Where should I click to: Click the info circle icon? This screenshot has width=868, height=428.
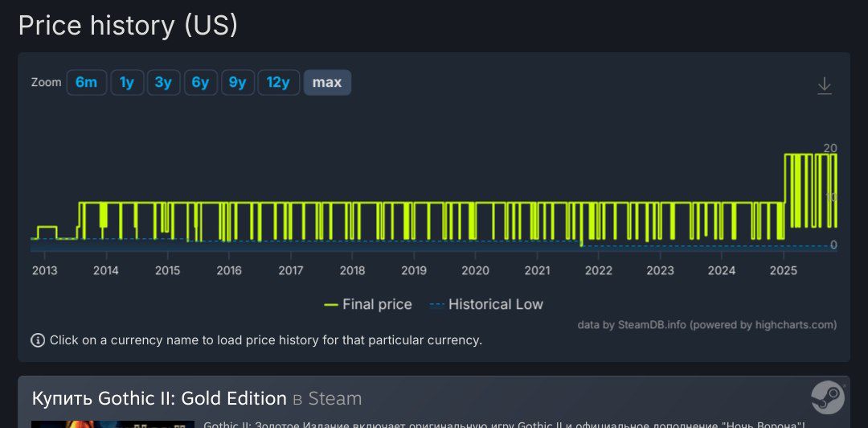[x=38, y=340]
